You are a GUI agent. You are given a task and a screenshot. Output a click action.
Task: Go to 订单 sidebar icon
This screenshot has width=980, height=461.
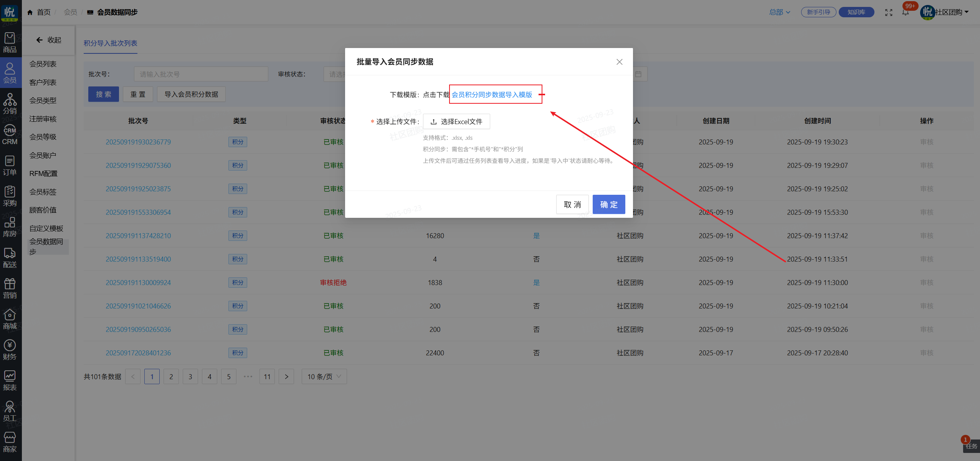(10, 165)
